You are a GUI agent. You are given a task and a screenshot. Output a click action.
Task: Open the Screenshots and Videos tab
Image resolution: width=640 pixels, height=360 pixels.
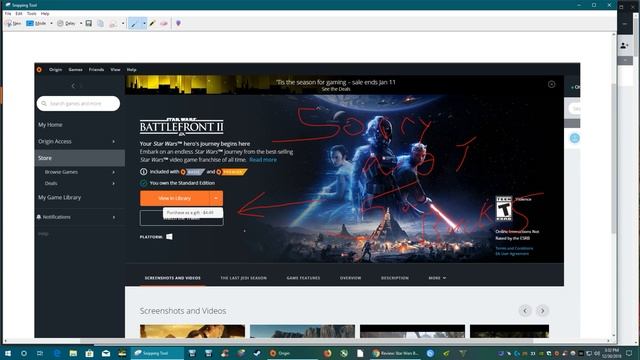pos(173,278)
